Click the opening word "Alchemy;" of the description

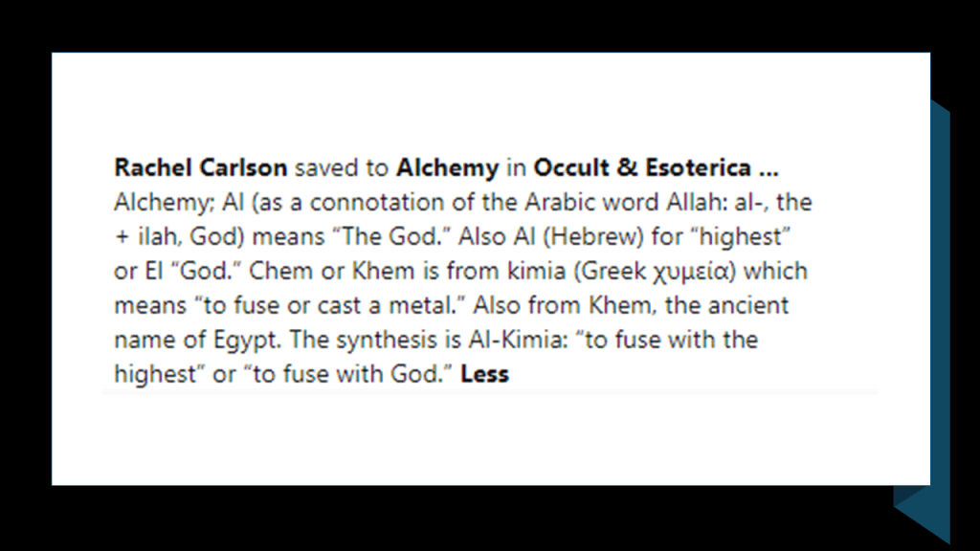150,203
